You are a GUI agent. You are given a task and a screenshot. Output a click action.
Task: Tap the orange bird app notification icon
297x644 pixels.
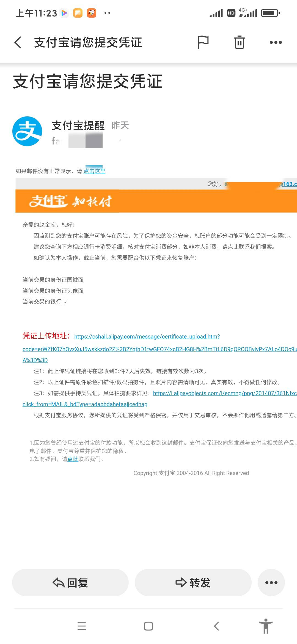pos(92,13)
